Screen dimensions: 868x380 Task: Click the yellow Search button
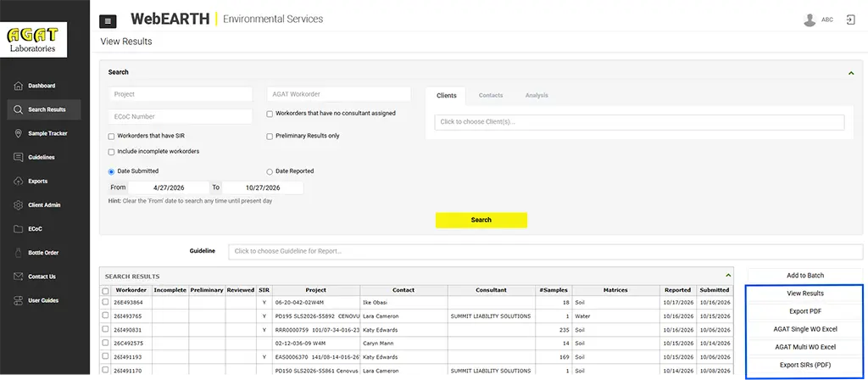pos(481,220)
